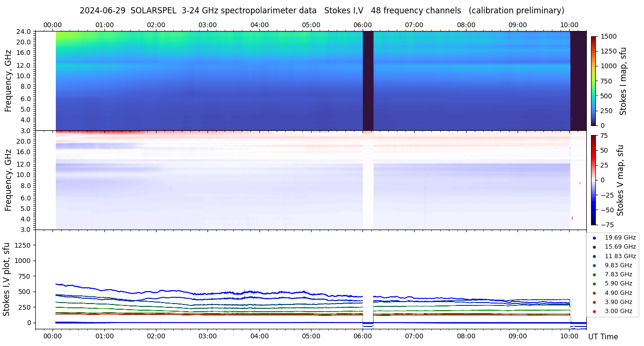Click the 19.69 GHz legend marker dot
This screenshot has height=346, width=644.
594,238
